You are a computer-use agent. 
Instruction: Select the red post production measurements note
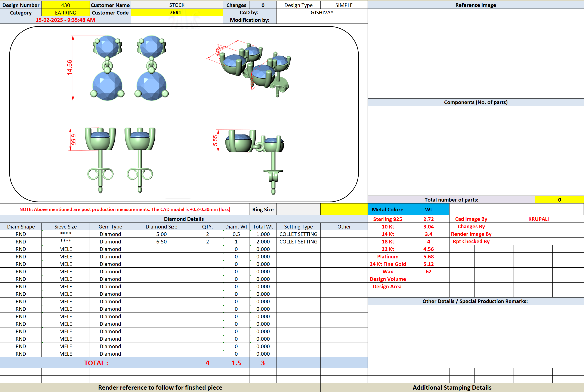pyautogui.click(x=125, y=209)
